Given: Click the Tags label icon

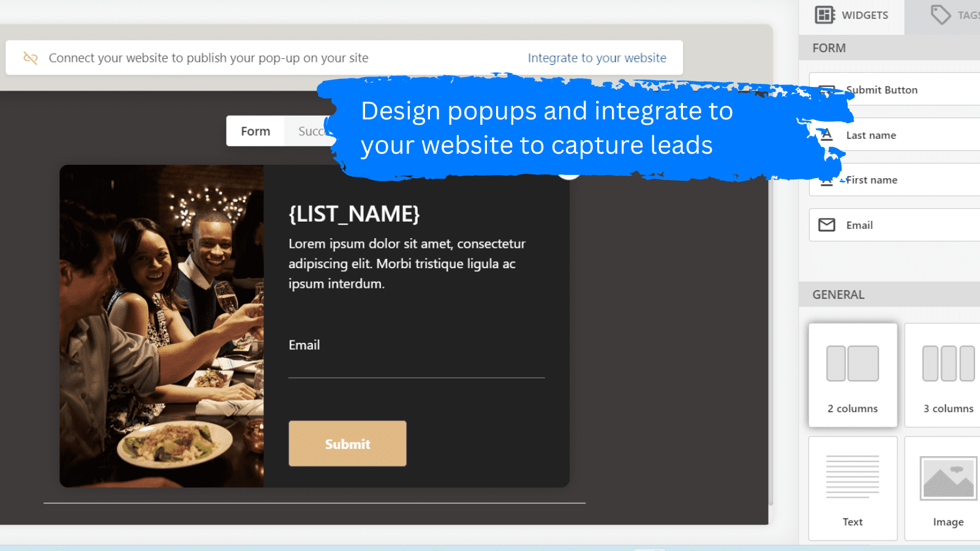Looking at the screenshot, I should pos(940,15).
